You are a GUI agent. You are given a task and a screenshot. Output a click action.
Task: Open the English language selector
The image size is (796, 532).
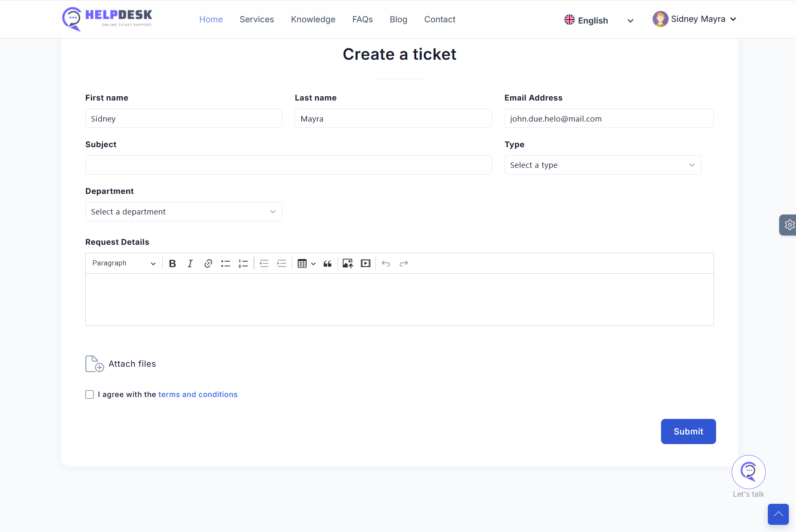click(598, 21)
